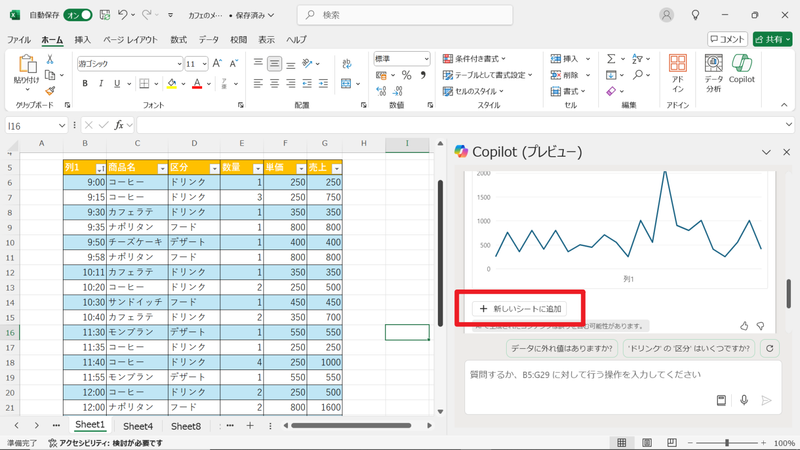The image size is (800, 450).
Task: Click the percent style icon
Action: coord(406,76)
